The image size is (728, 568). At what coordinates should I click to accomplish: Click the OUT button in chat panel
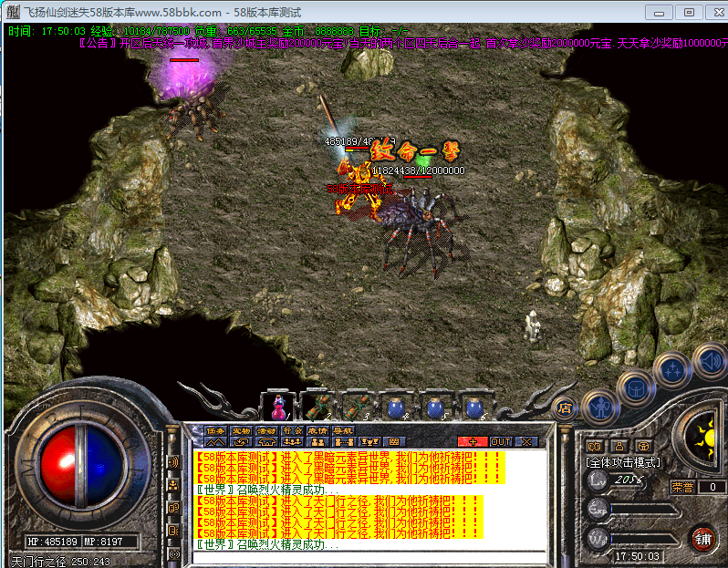501,442
